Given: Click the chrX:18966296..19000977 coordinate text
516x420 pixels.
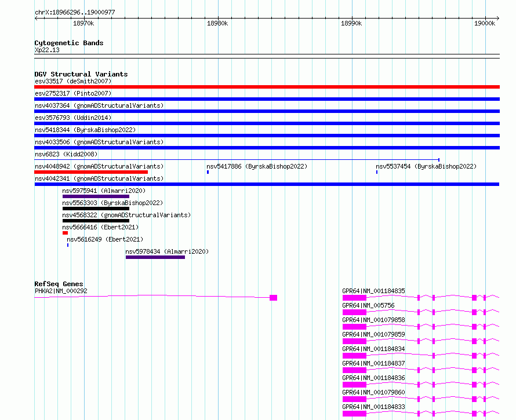Looking at the screenshot, I should (75, 13).
